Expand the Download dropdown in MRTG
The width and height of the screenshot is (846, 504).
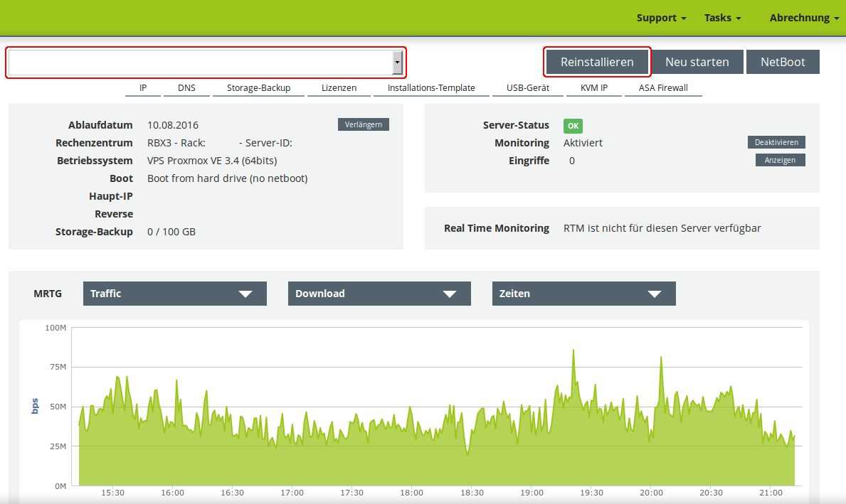click(379, 294)
